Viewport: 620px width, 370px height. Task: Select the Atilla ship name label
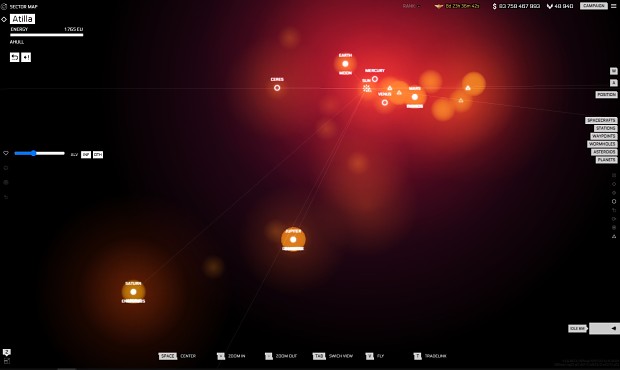point(22,19)
